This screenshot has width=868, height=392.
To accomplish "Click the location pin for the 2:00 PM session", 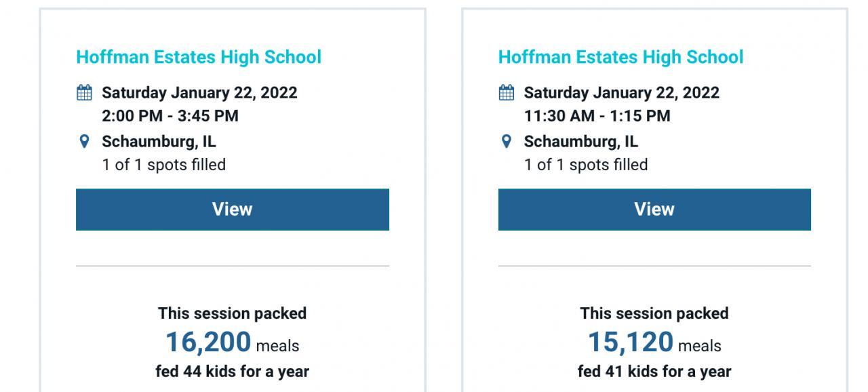I will pos(84,142).
